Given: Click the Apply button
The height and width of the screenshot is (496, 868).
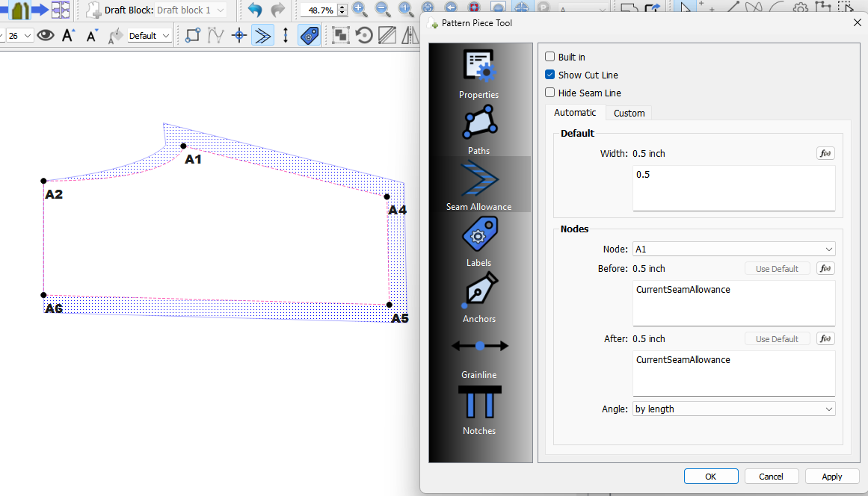Looking at the screenshot, I should click(x=831, y=476).
